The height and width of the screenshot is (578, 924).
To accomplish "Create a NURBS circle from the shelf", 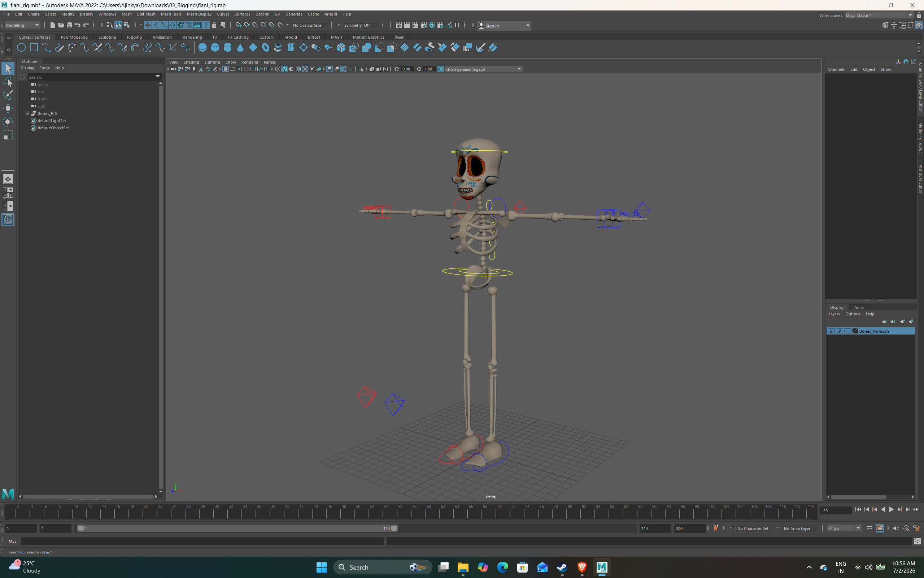I will [21, 47].
